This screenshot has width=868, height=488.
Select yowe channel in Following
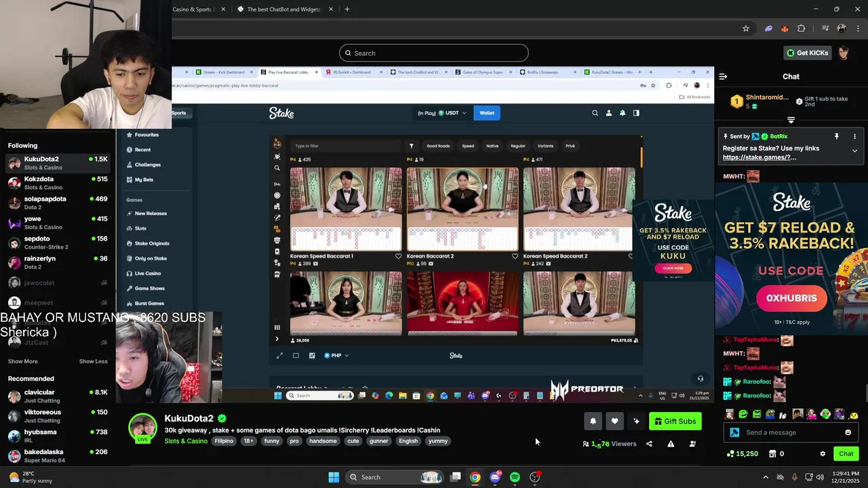click(x=58, y=222)
